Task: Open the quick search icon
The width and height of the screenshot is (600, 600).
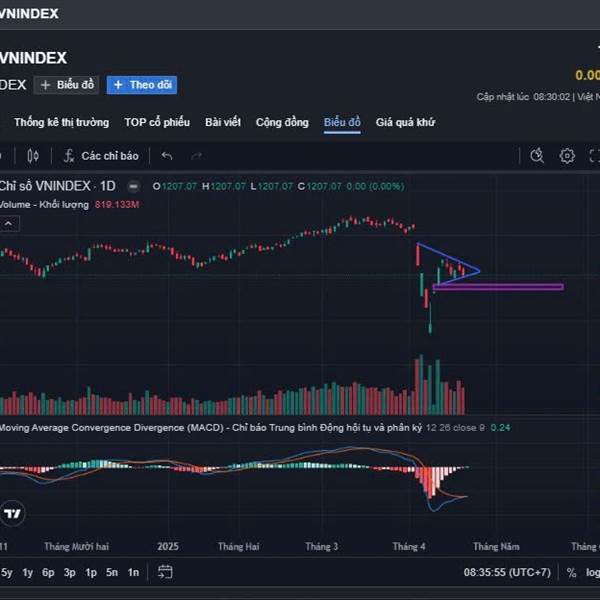Action: (537, 156)
